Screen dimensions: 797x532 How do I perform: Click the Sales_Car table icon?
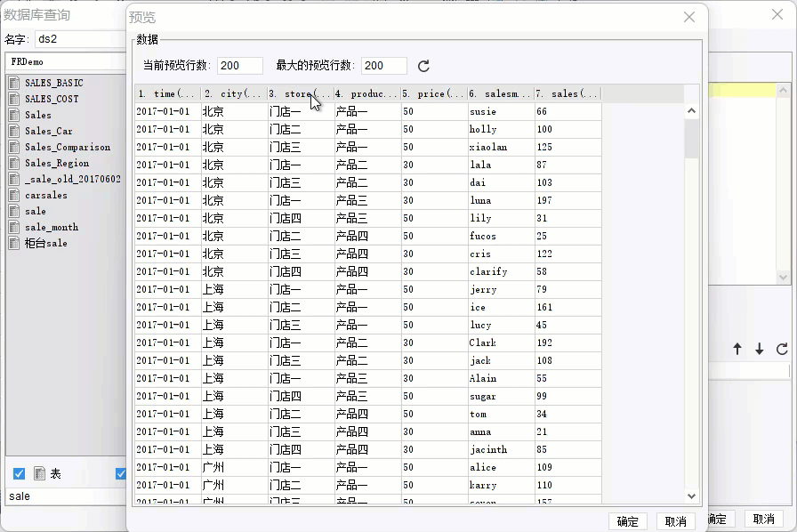tap(14, 131)
